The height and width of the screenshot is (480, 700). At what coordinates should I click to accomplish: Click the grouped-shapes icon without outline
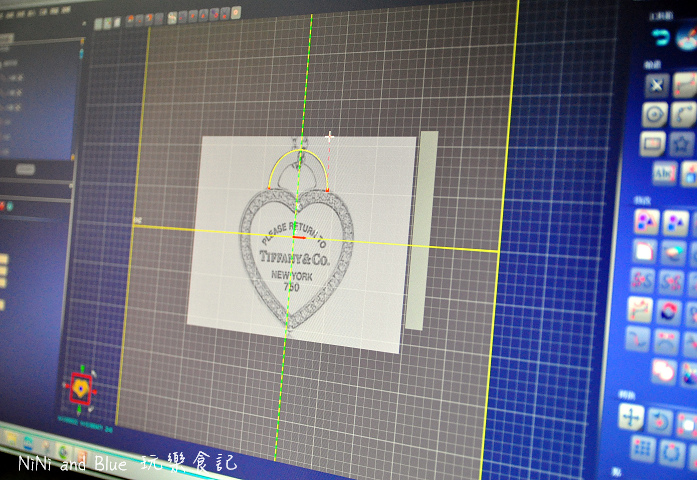point(675,223)
